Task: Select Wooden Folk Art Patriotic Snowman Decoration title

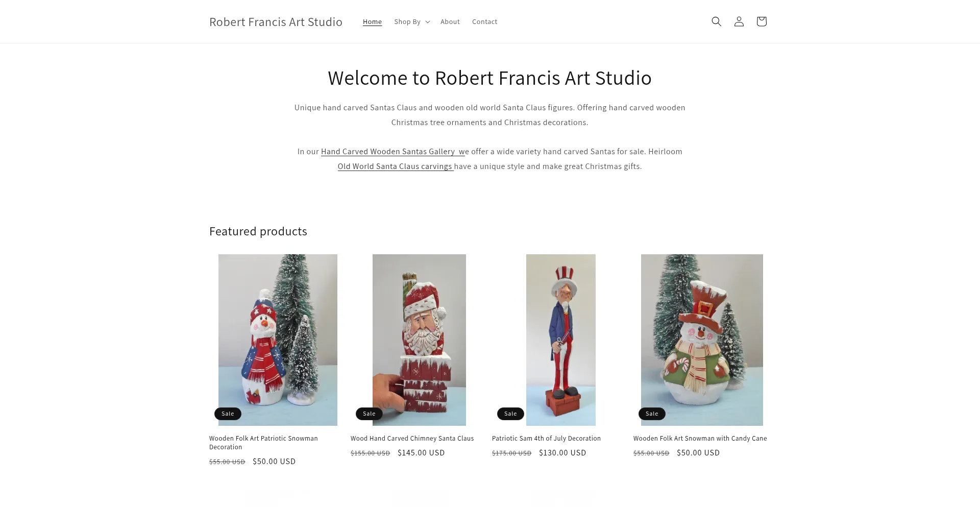Action: point(263,443)
